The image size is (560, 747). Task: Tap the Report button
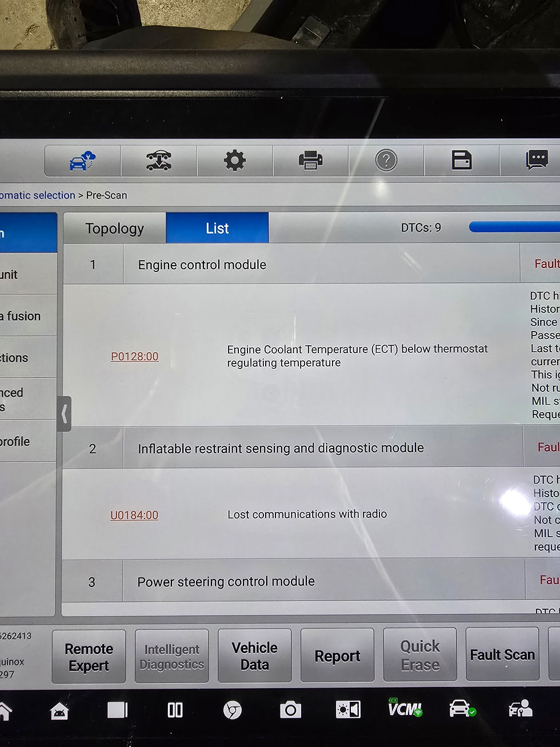(337, 656)
